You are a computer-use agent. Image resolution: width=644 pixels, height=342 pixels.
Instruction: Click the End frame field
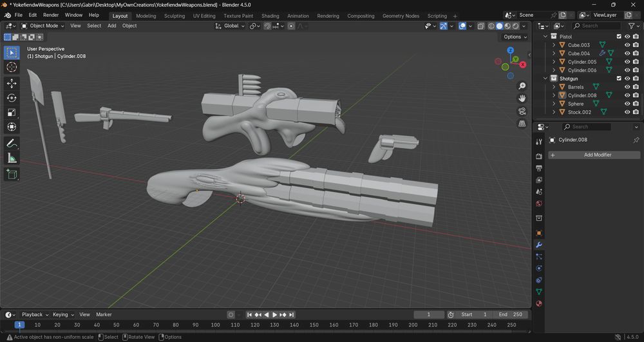511,314
